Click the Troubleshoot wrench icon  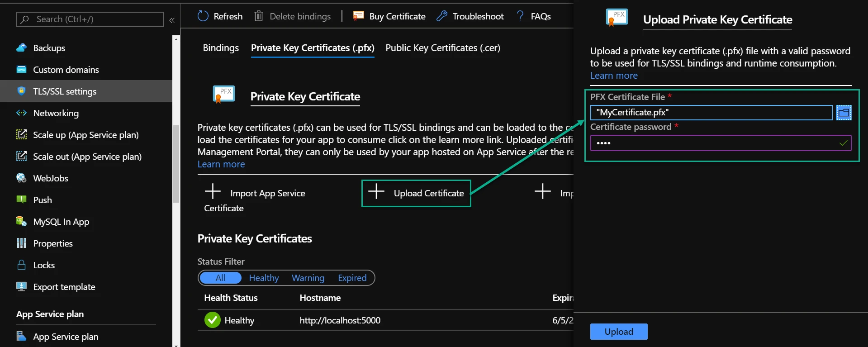(x=441, y=16)
